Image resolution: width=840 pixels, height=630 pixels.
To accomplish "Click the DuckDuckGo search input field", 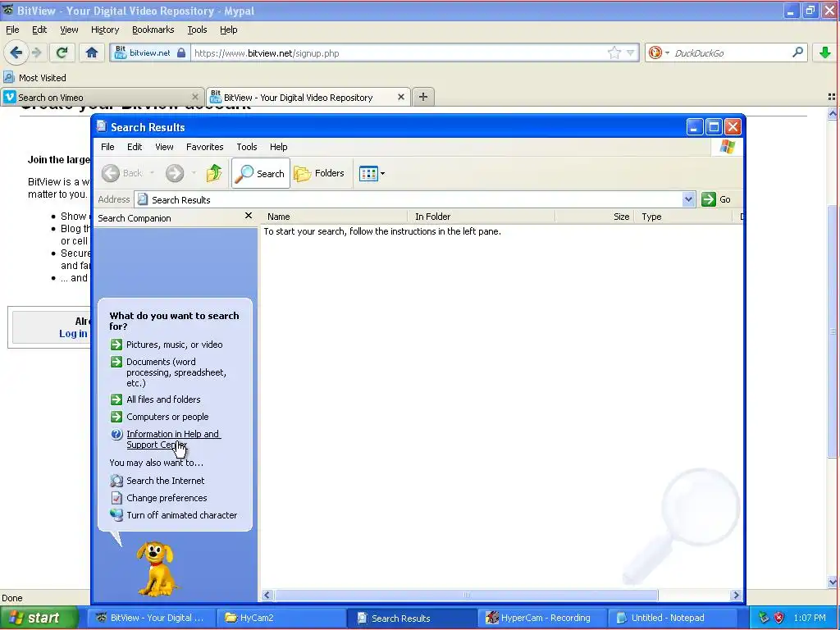I will [x=731, y=52].
